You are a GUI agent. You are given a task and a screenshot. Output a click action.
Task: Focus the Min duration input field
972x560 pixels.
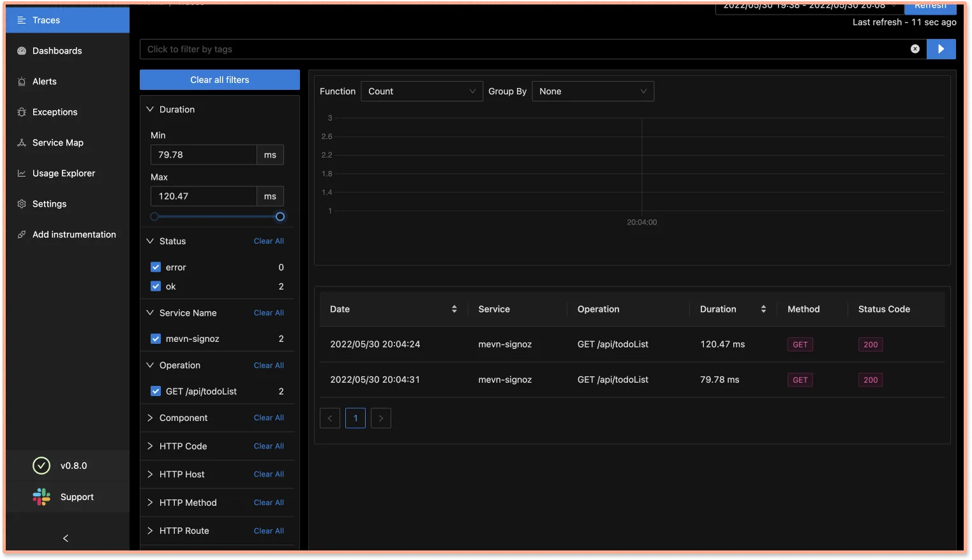[204, 155]
